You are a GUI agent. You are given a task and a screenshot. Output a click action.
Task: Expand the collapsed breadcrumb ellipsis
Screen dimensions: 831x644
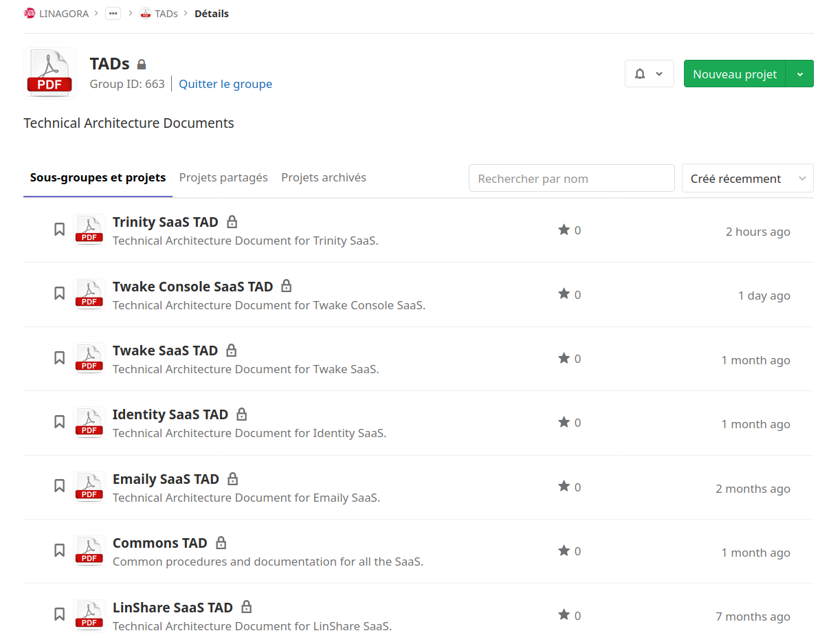pos(113,13)
